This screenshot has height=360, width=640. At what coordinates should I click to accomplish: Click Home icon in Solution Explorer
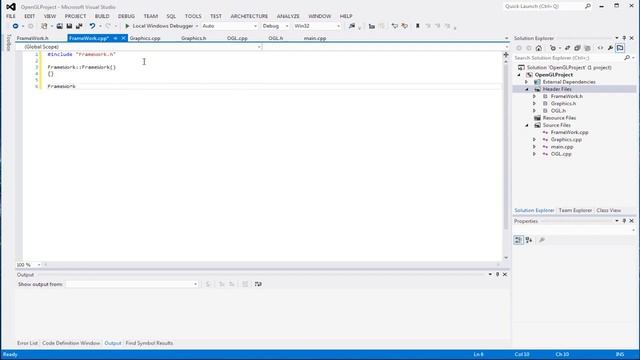[x=539, y=48]
